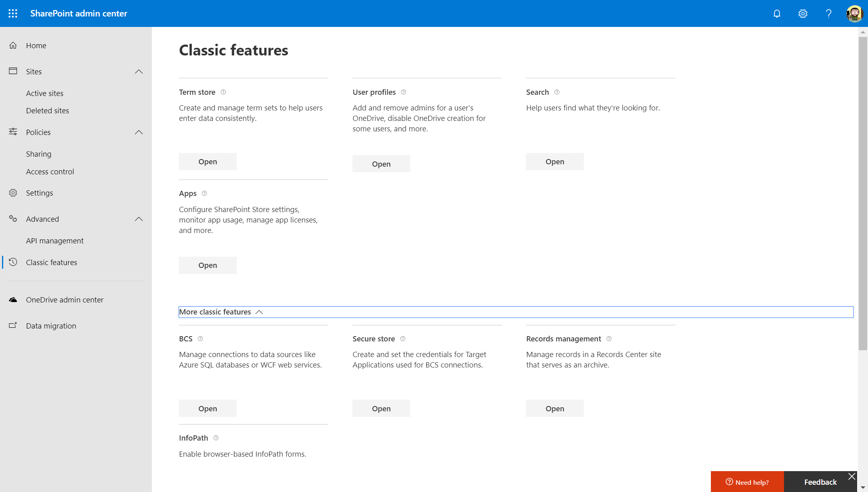Collapse the Advanced navigation group
This screenshot has height=492, width=868.
139,219
